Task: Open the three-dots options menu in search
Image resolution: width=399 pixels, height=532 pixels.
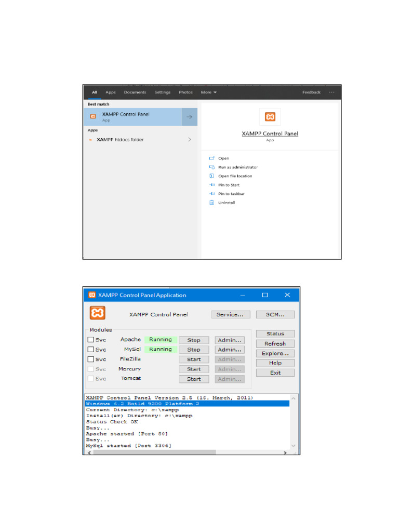Action: pyautogui.click(x=331, y=92)
